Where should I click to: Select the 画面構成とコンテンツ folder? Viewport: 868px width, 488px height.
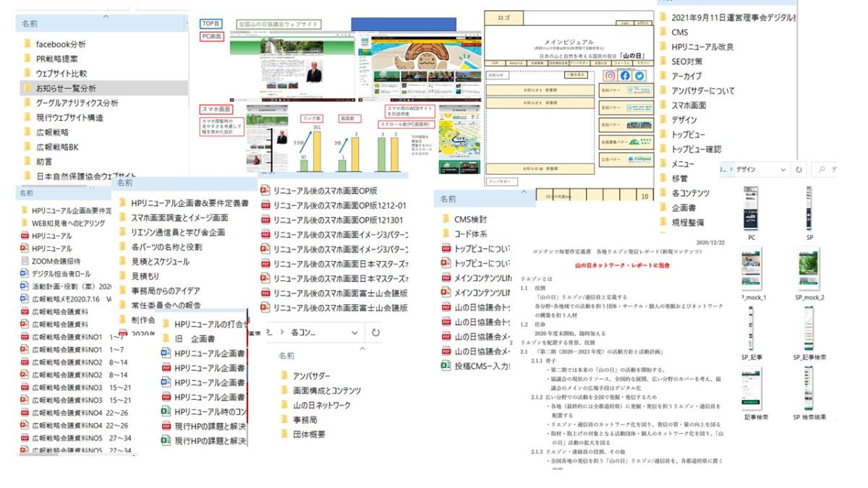[x=320, y=391]
